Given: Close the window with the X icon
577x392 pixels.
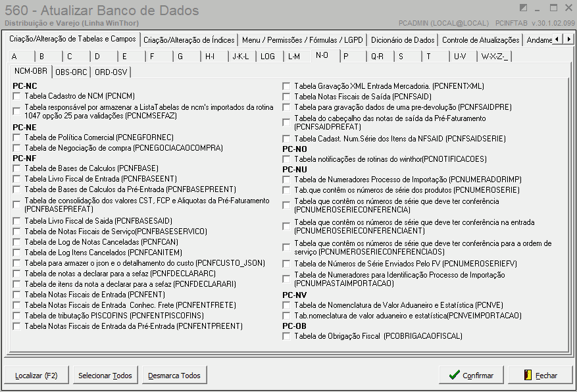Looking at the screenshot, I should (x=568, y=8).
